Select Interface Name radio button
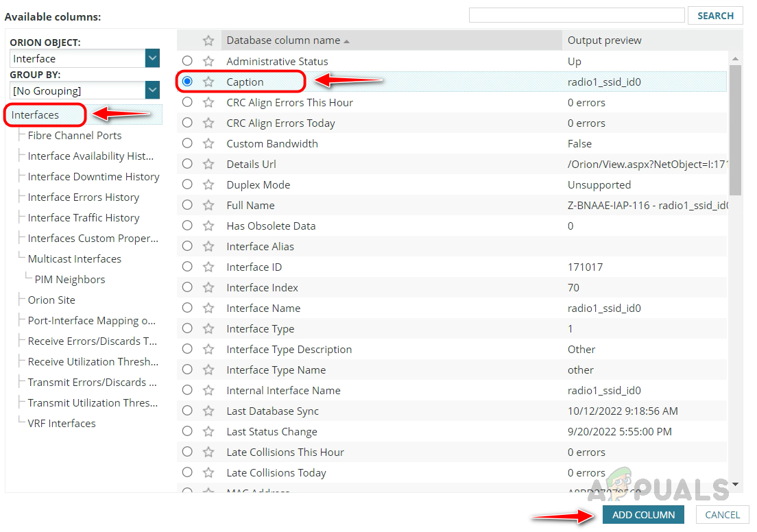Screen dimensions: 757x532 tap(187, 308)
